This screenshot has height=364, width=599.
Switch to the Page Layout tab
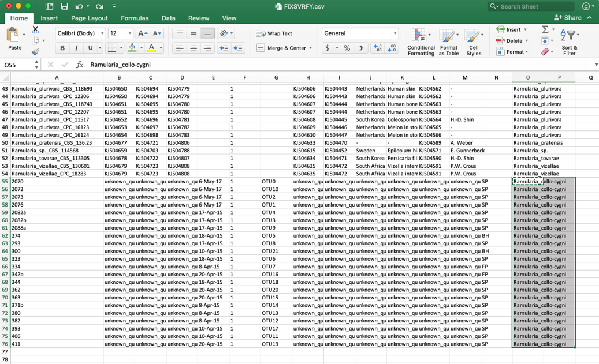coord(90,18)
